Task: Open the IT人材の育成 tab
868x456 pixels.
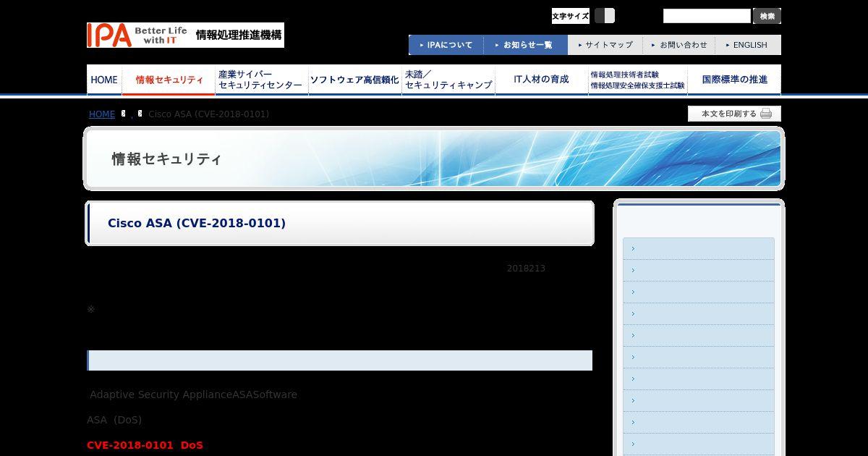Action: coord(541,80)
